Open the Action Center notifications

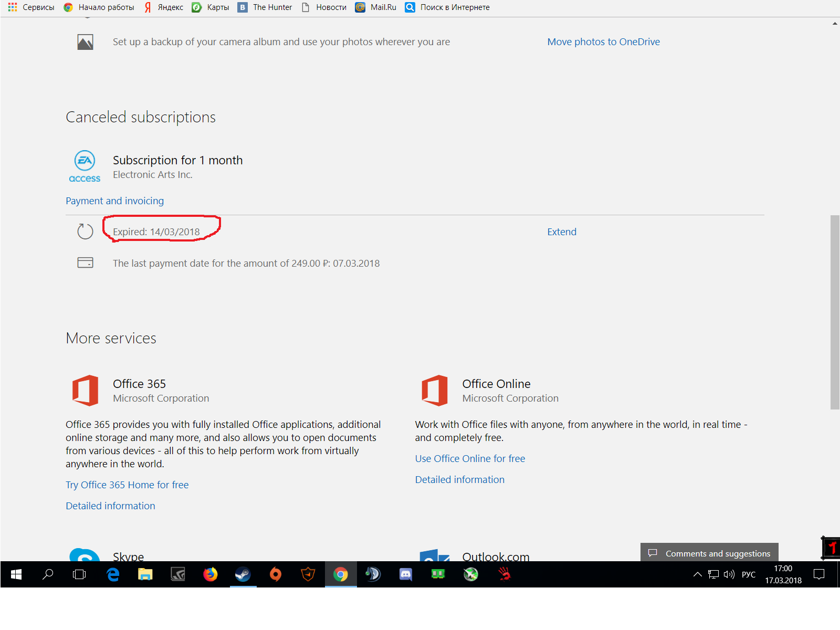coord(819,575)
